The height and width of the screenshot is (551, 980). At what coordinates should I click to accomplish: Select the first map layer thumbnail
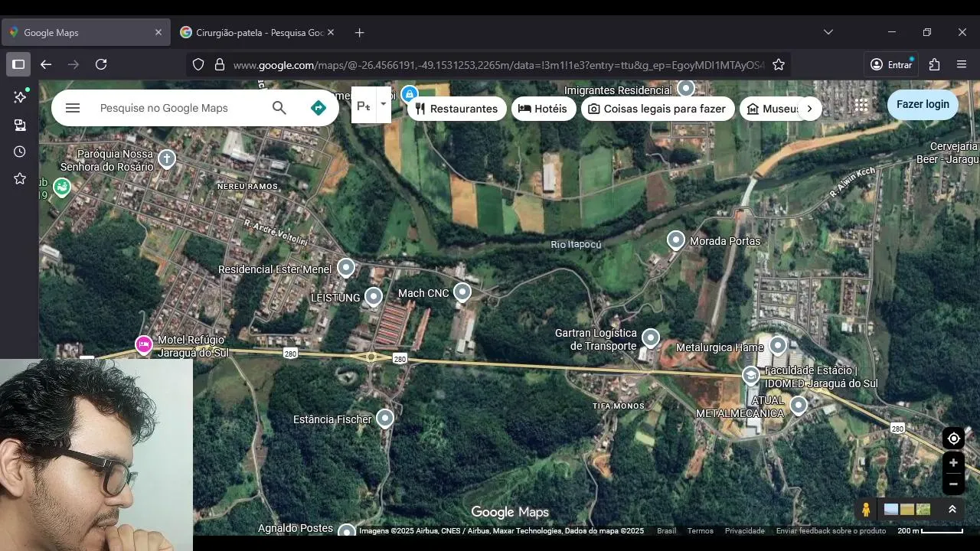(891, 510)
